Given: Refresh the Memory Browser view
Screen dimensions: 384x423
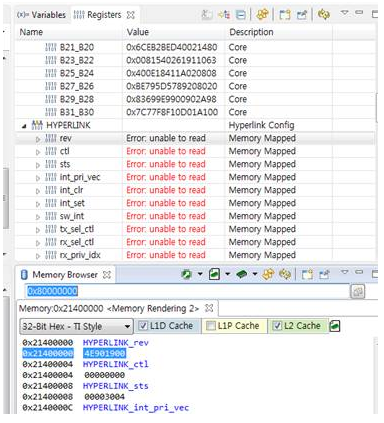Looking at the screenshot, I should click(285, 274).
